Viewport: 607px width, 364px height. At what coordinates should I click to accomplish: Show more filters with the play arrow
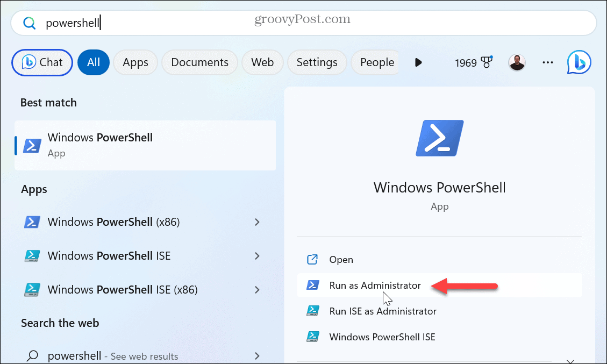pos(418,62)
